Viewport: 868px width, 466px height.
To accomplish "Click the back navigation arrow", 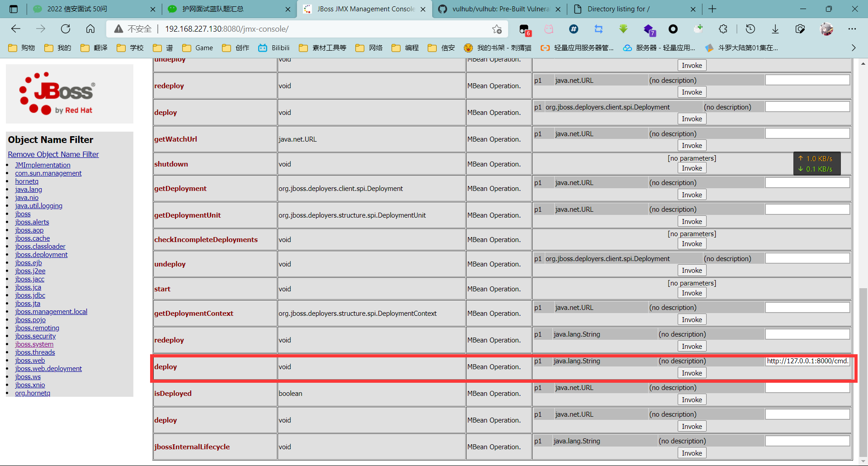I will pos(16,29).
